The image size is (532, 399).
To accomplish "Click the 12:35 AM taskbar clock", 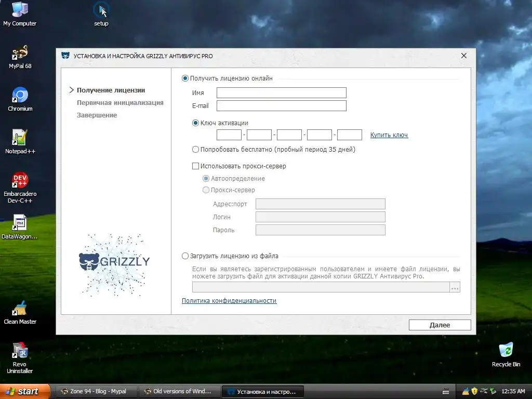I will click(513, 391).
